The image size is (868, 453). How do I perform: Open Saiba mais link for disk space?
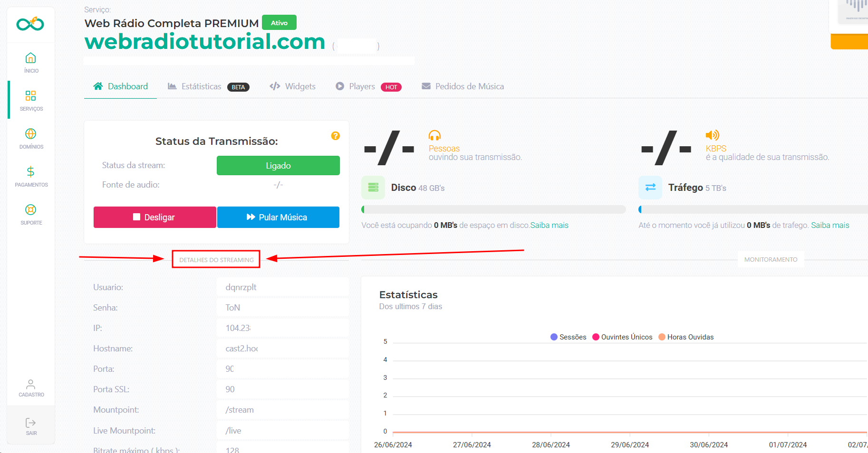[x=550, y=225]
